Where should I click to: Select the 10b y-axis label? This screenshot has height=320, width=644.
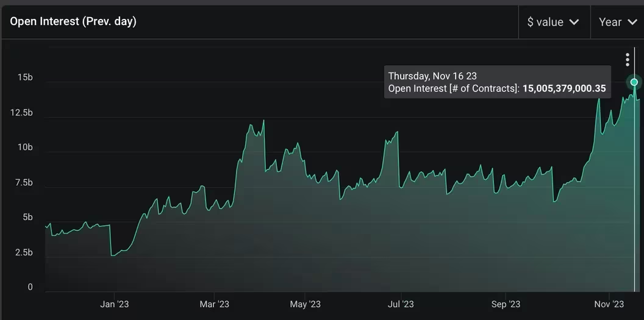tap(25, 148)
